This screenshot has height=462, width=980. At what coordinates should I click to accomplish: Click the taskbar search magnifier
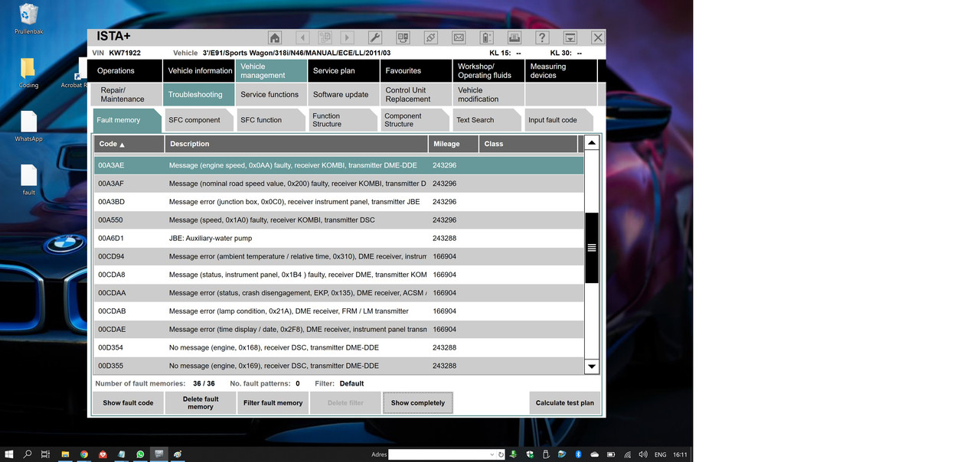[x=28, y=454]
